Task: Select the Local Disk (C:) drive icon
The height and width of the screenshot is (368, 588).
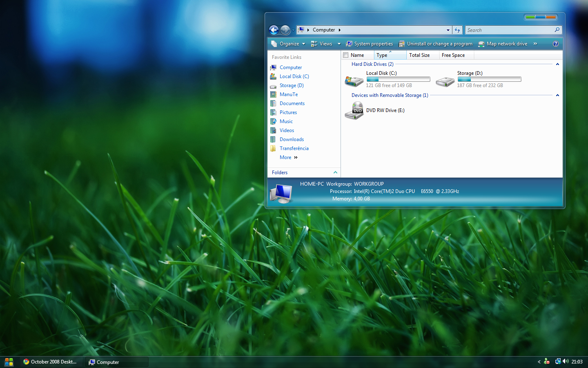Action: (354, 81)
